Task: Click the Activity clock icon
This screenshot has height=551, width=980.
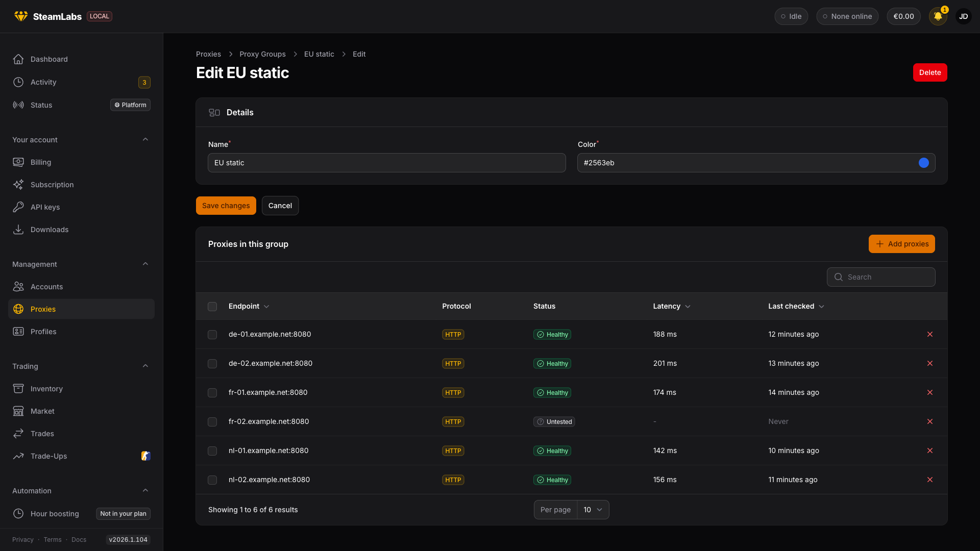Action: tap(18, 82)
